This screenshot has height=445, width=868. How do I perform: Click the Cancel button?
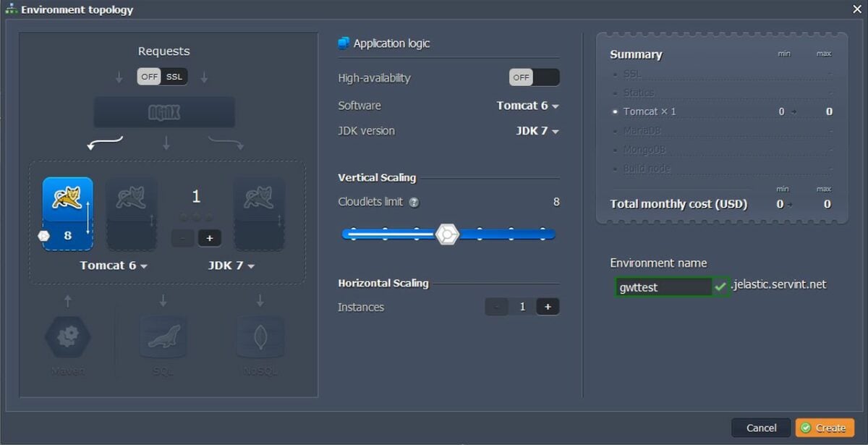761,428
